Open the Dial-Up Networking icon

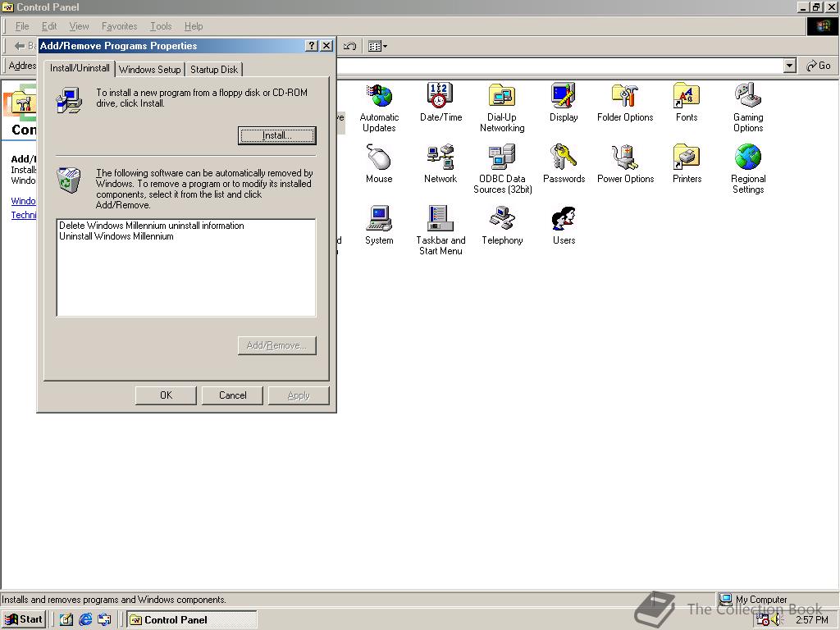(502, 107)
